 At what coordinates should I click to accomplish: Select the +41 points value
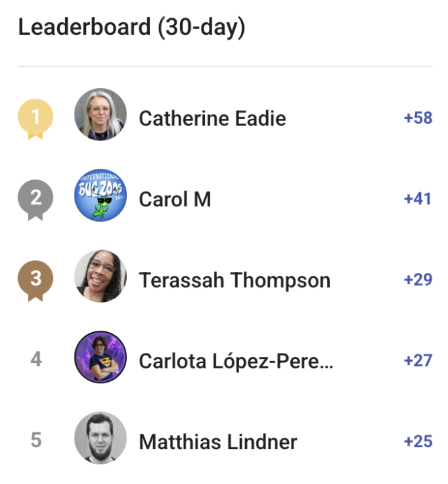point(418,199)
